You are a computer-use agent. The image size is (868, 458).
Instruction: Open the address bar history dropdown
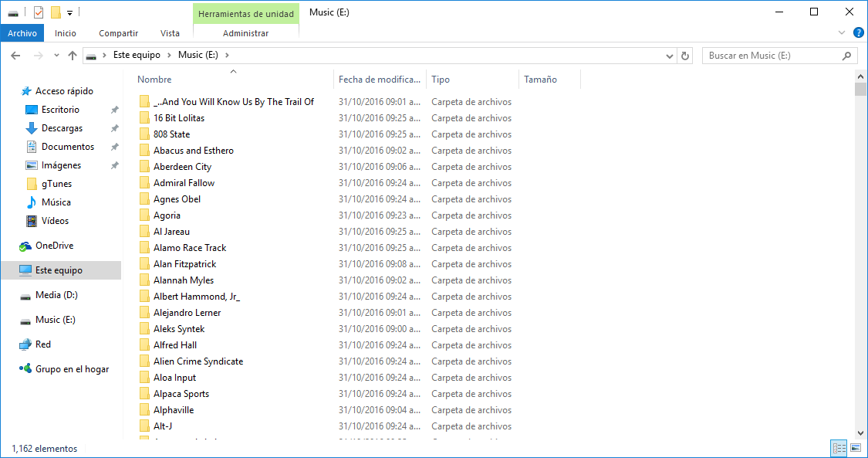[670, 56]
